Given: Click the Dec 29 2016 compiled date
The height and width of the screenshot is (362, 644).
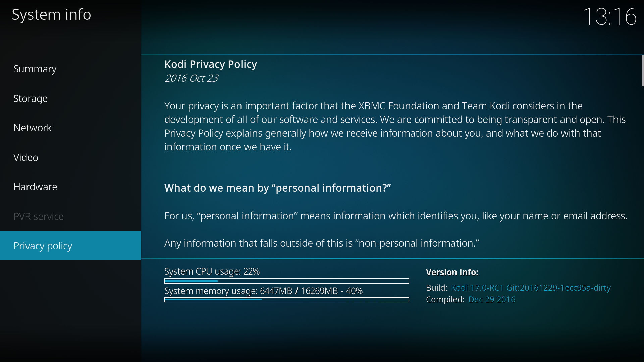Looking at the screenshot, I should point(492,299).
